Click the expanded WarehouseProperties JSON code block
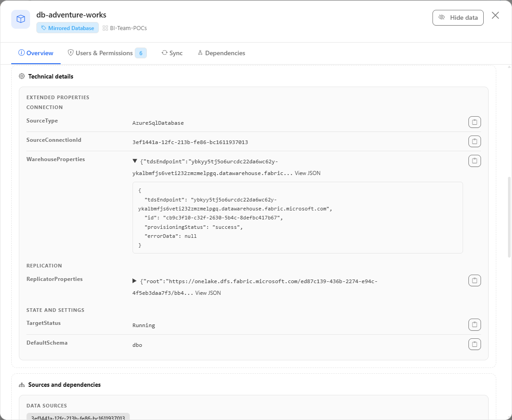 pos(297,218)
